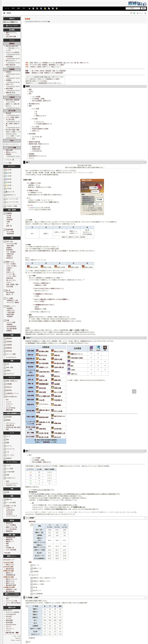The height and width of the screenshot is (644, 148).
Task: Open the settings gear in header
Action: coord(145,13)
